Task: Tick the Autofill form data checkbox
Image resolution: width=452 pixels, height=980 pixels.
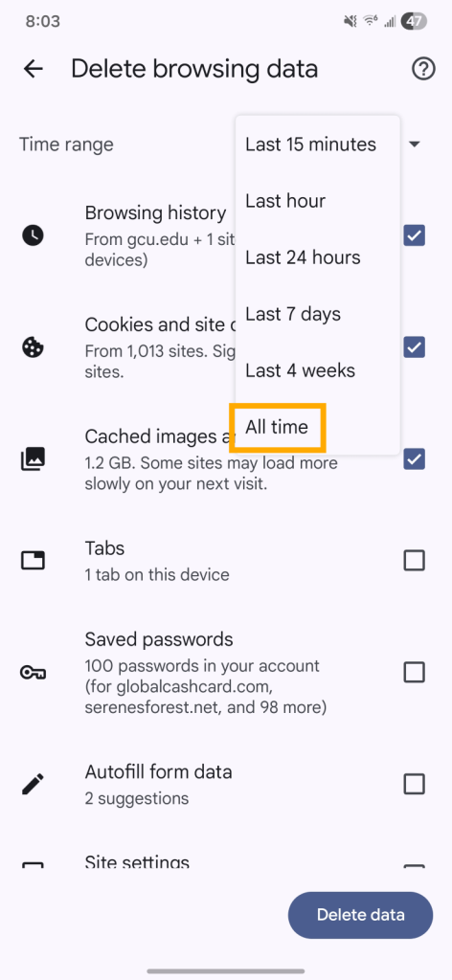Action: click(x=414, y=784)
